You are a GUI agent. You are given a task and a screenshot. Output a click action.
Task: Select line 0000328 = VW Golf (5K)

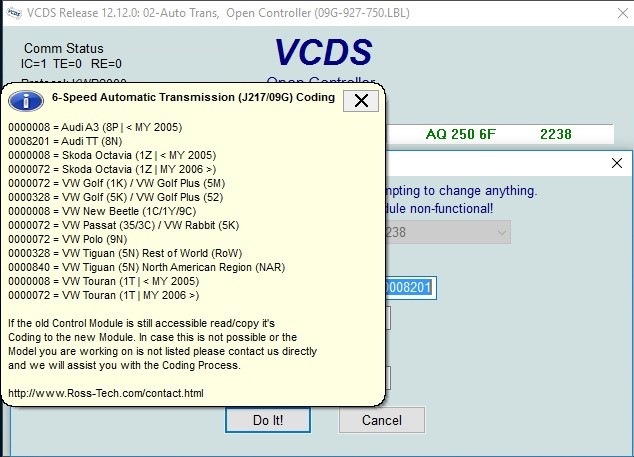pyautogui.click(x=116, y=197)
